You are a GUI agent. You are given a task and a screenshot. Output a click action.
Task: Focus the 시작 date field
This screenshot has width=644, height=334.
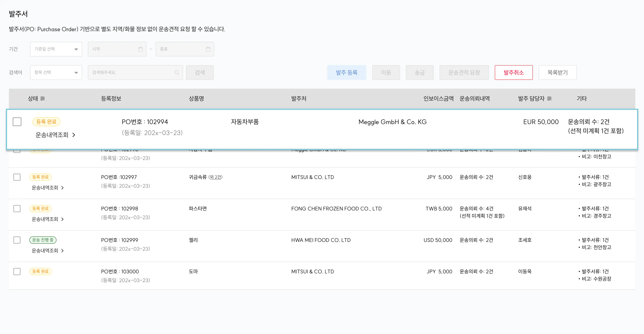pos(117,49)
